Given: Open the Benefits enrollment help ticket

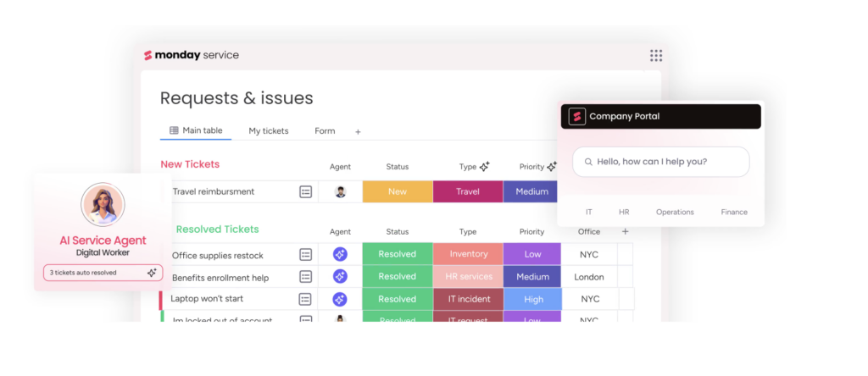Looking at the screenshot, I should (x=220, y=278).
